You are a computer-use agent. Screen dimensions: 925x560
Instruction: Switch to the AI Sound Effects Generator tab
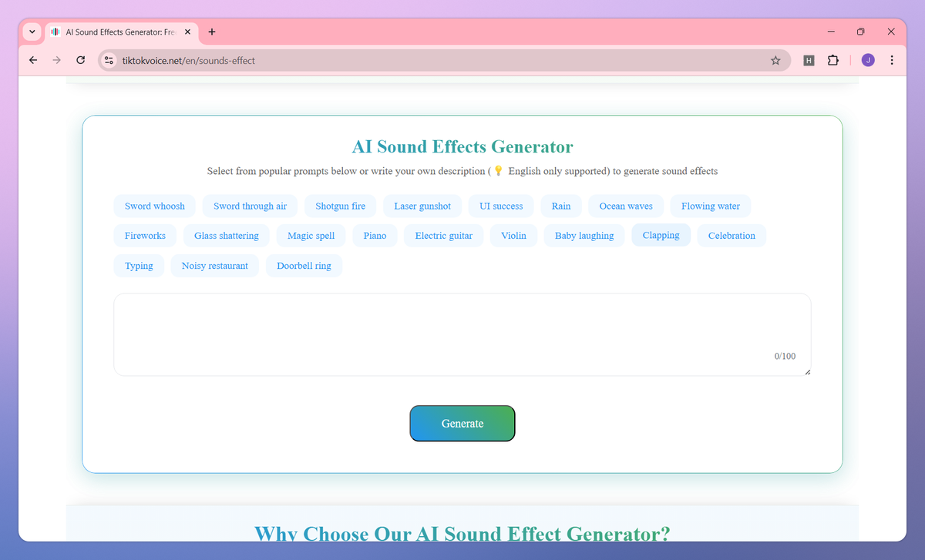[x=119, y=32]
